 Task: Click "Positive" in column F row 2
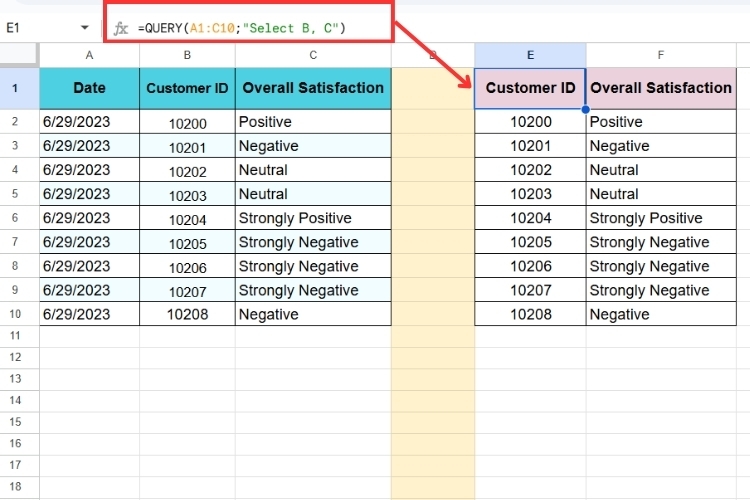661,122
